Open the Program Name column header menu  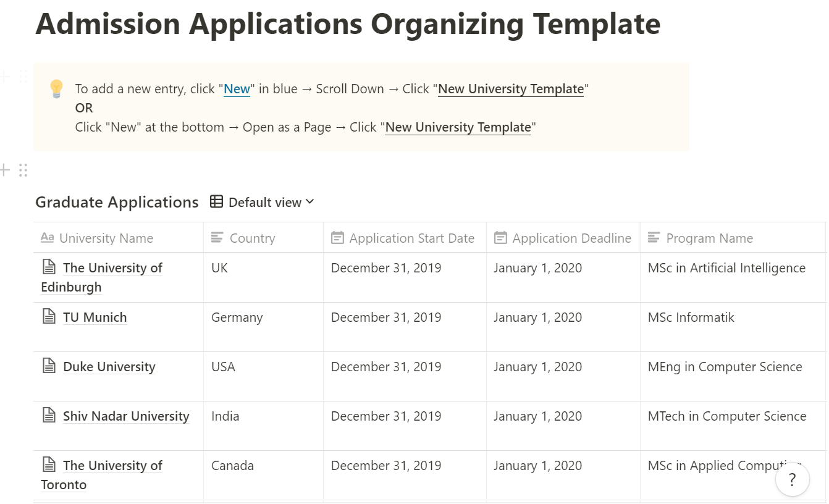click(709, 238)
